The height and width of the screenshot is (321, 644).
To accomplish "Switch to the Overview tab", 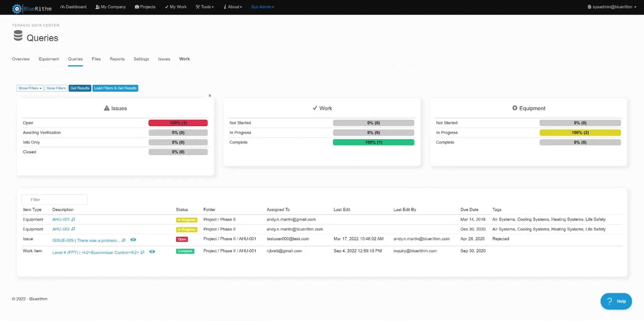I will (x=21, y=59).
